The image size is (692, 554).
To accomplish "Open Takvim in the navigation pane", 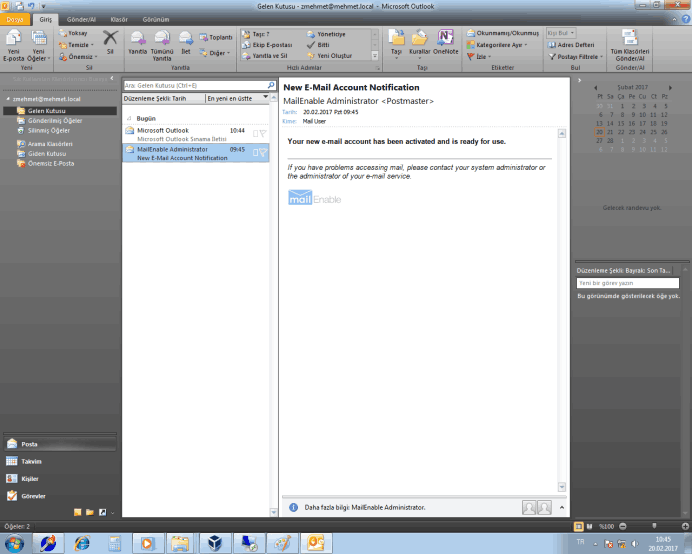I will 30,461.
